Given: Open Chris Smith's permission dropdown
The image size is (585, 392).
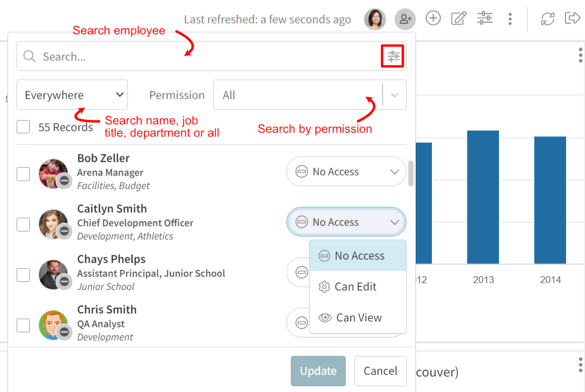Looking at the screenshot, I should [298, 323].
